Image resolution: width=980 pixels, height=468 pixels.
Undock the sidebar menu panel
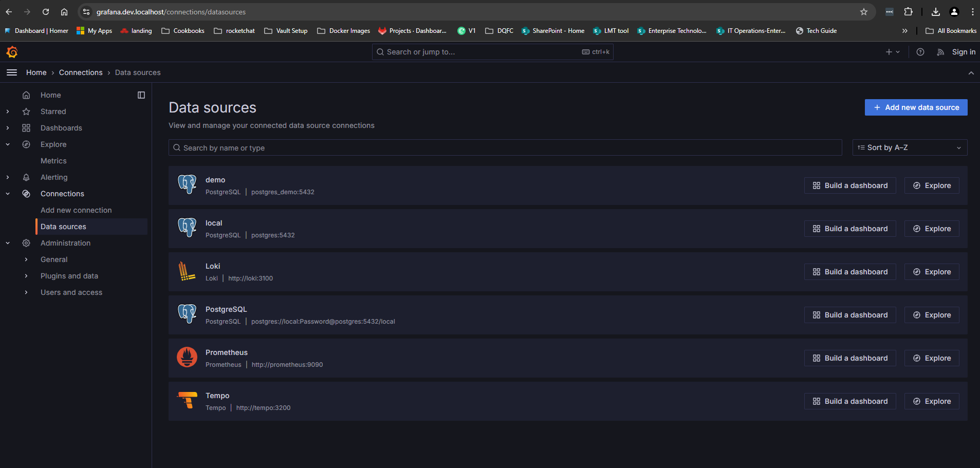click(x=141, y=95)
